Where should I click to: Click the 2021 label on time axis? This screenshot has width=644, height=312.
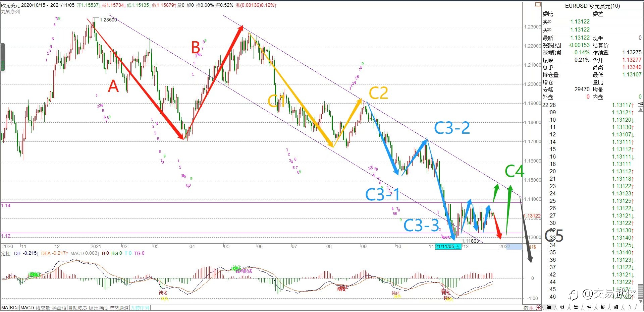pos(96,246)
